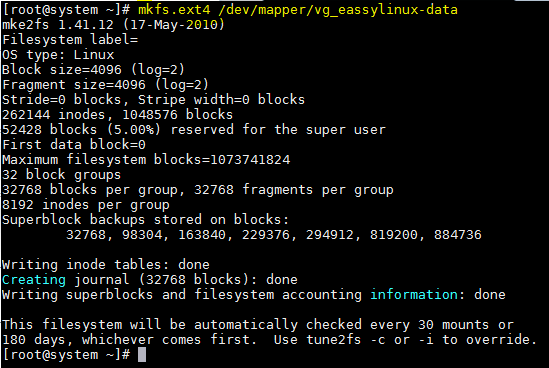Click the cyan 'information' word

click(414, 294)
